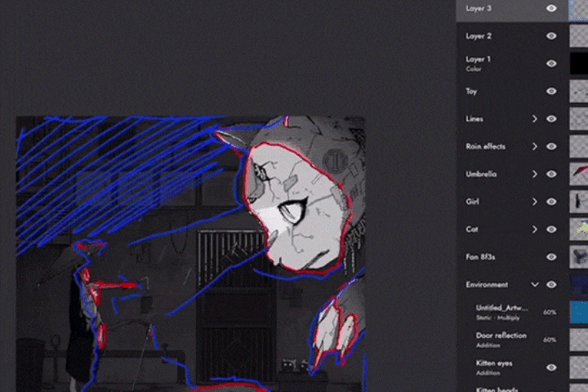Select the Toy layer name
This screenshot has height=392, width=588.
tap(471, 91)
